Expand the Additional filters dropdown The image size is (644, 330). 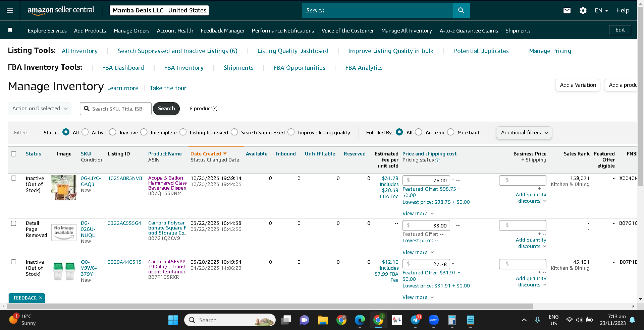pos(524,133)
